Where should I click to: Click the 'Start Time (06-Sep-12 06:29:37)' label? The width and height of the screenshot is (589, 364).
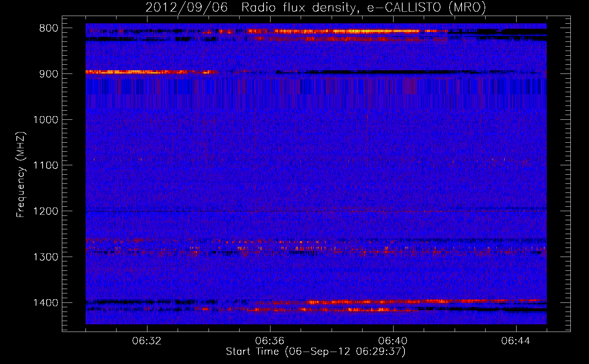click(316, 352)
